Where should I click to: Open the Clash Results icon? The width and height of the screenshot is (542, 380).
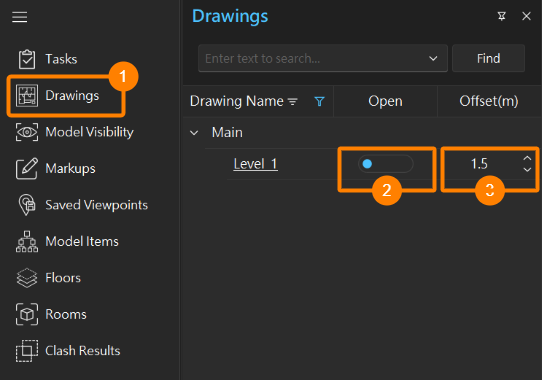(x=27, y=351)
